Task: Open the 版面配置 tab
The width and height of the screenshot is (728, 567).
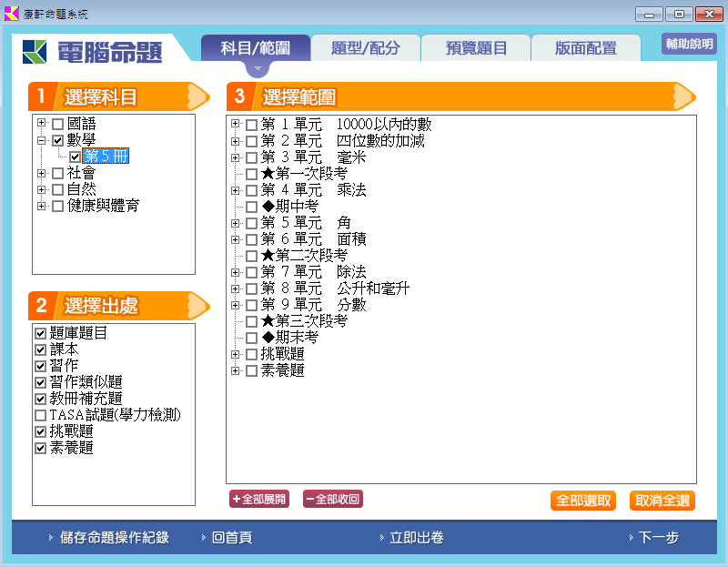Action: (x=585, y=48)
